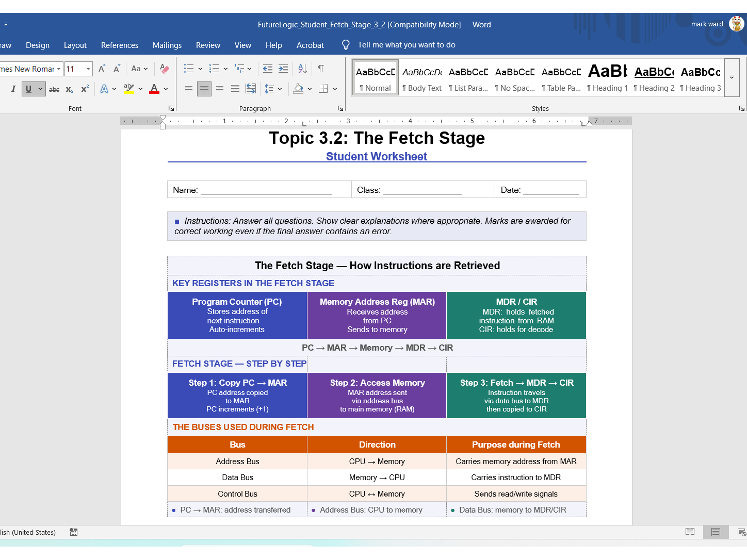Viewport: 747px width, 560px height.
Task: Increase paragraph indent
Action: 283,69
